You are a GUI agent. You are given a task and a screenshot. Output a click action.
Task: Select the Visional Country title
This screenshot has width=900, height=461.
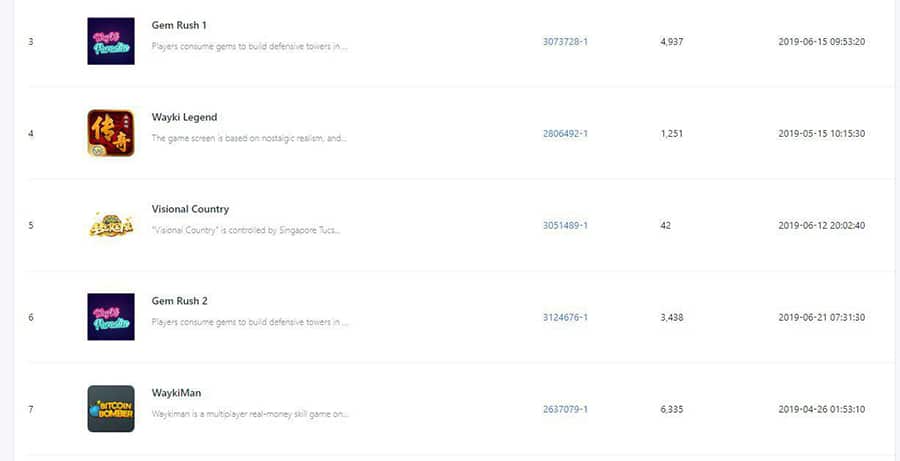190,209
